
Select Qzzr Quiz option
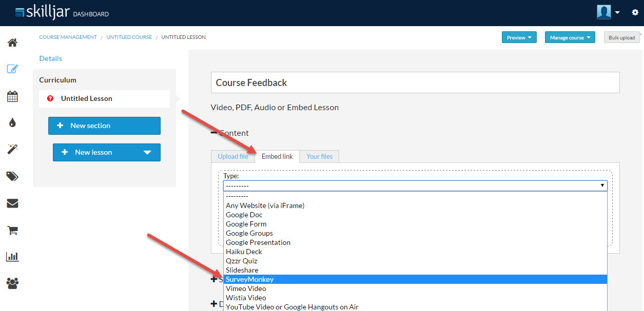[x=415, y=261]
